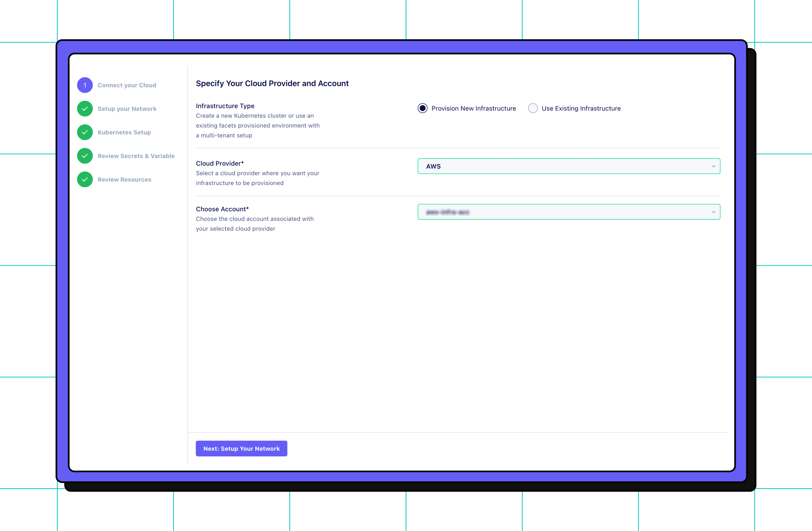Click chevron arrow in Choose Account dropdown
This screenshot has width=812, height=531.
pos(713,212)
